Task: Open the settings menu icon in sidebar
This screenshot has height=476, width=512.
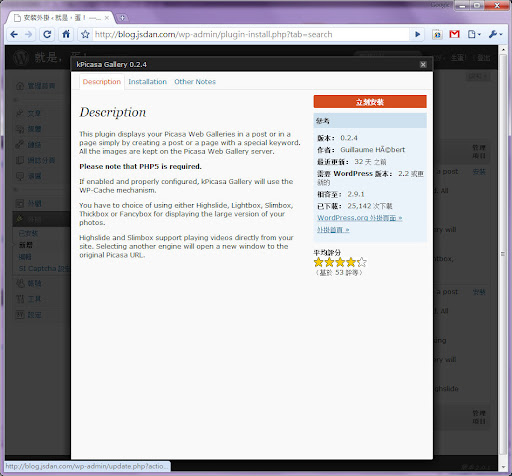Action: tap(20, 315)
